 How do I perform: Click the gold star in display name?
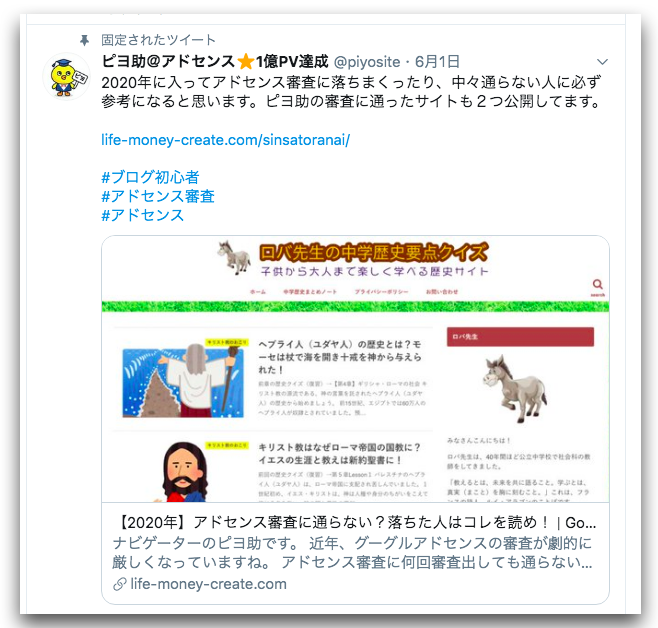tap(245, 62)
